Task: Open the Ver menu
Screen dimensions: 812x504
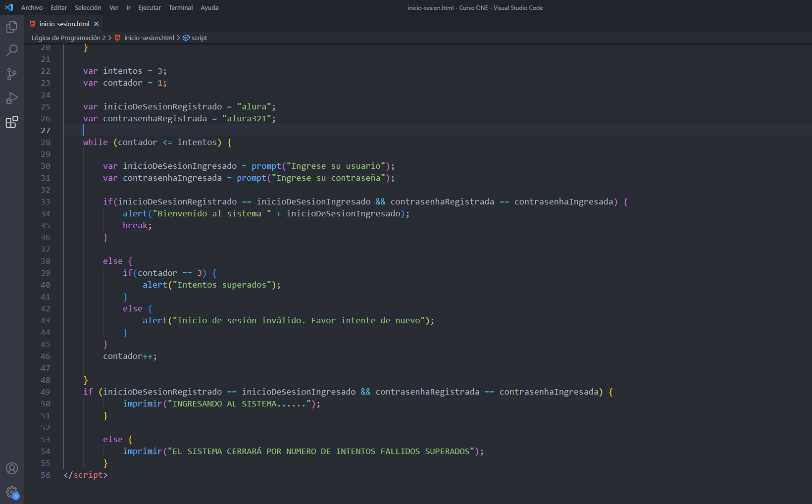Action: point(114,7)
